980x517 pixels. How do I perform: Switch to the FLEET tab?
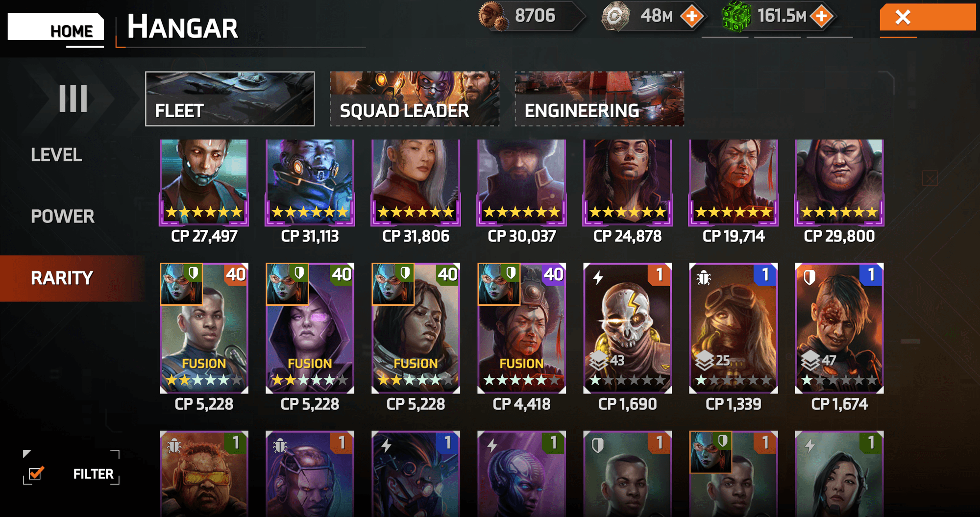230,99
